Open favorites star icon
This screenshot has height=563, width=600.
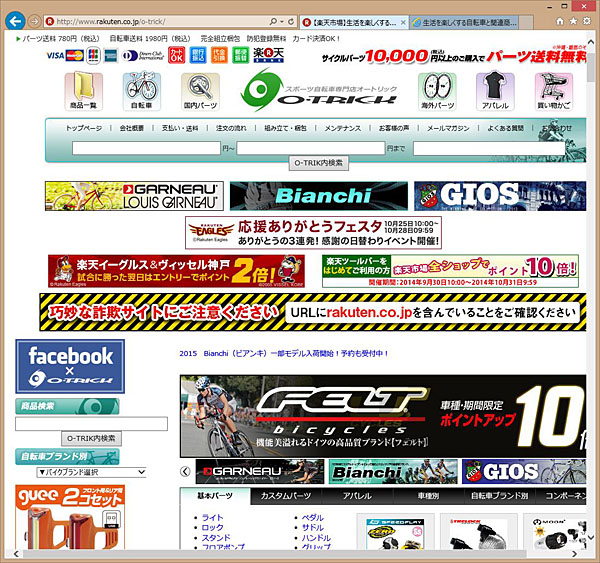coord(573,21)
